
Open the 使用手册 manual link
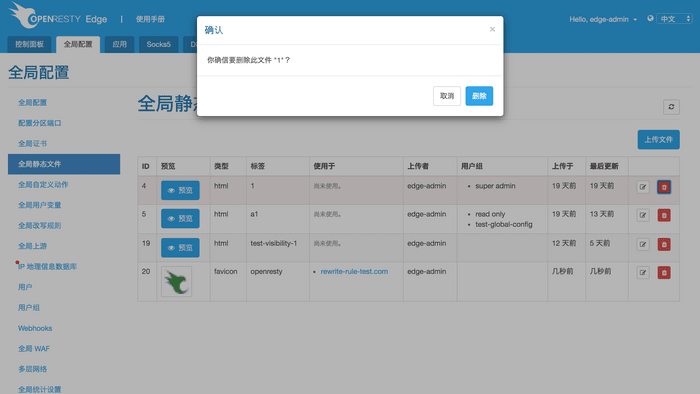pos(150,19)
